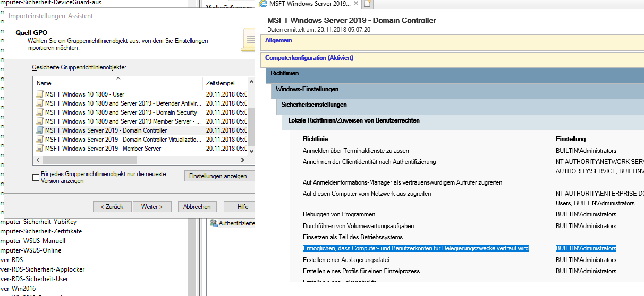Click Debuggen von Programmen policy
Screen dimensions: 644x296
[339, 214]
